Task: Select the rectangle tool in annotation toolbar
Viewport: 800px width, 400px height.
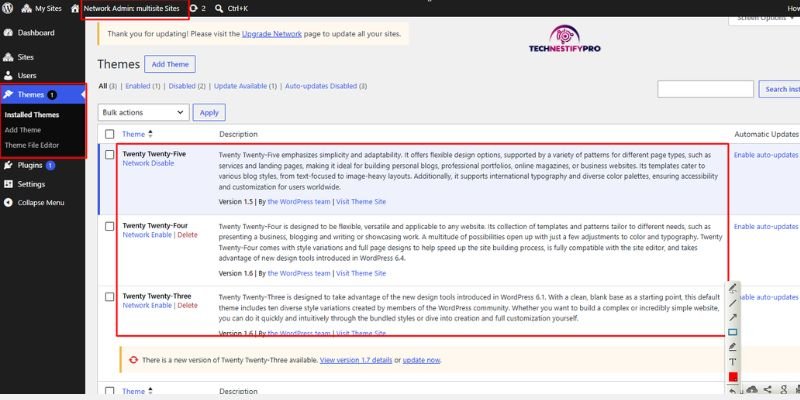Action: (733, 332)
